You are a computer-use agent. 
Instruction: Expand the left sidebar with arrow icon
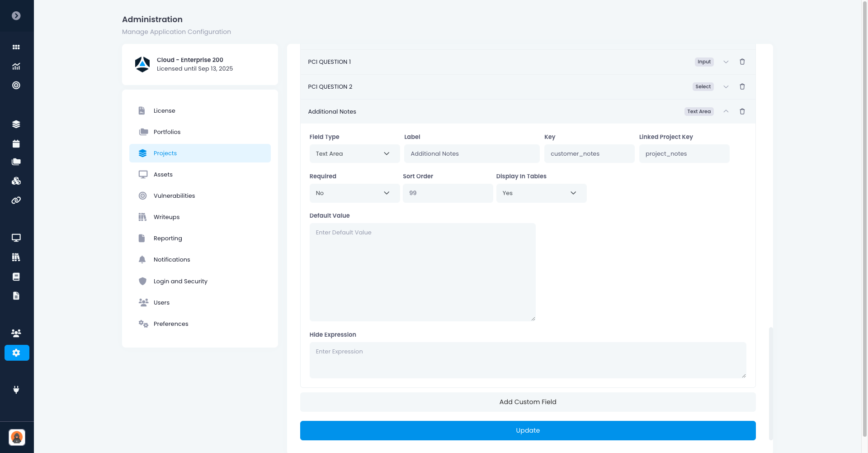click(x=16, y=16)
